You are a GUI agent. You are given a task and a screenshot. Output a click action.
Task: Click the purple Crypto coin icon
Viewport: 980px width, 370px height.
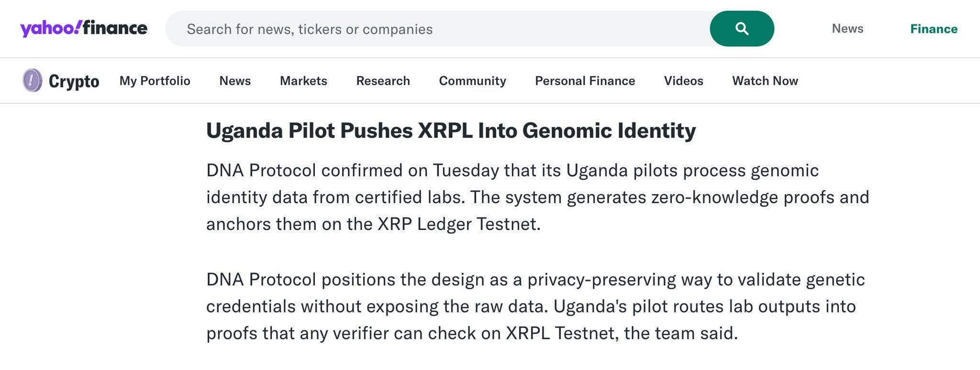click(x=32, y=80)
